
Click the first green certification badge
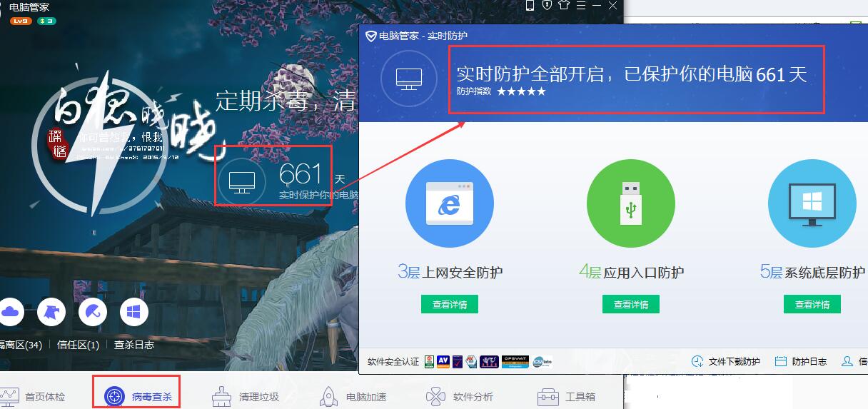[x=429, y=362]
